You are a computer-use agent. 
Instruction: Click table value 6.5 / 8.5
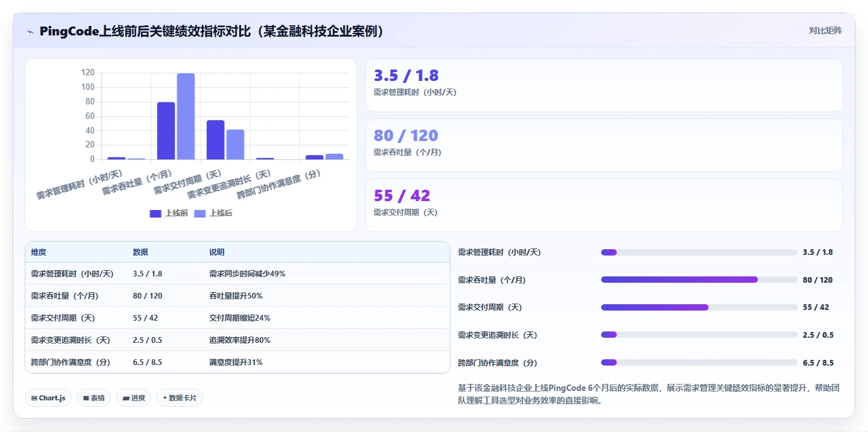[147, 362]
